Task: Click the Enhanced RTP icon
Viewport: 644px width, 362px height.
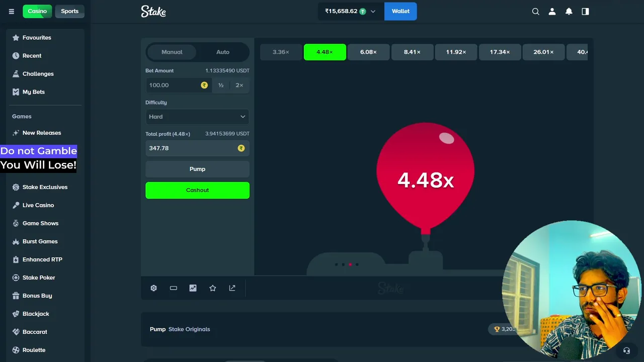Action: click(16, 259)
